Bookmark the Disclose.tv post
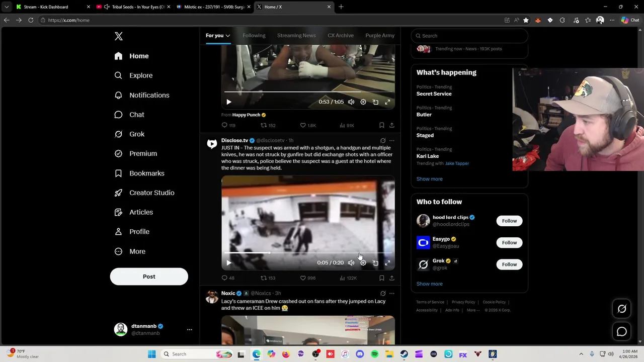The width and height of the screenshot is (644, 362). pos(381,278)
